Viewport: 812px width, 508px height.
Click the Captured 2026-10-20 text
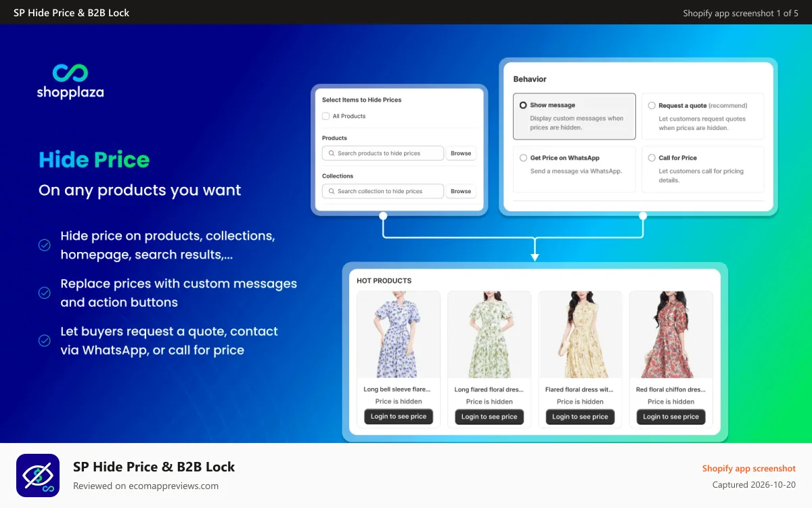(754, 485)
